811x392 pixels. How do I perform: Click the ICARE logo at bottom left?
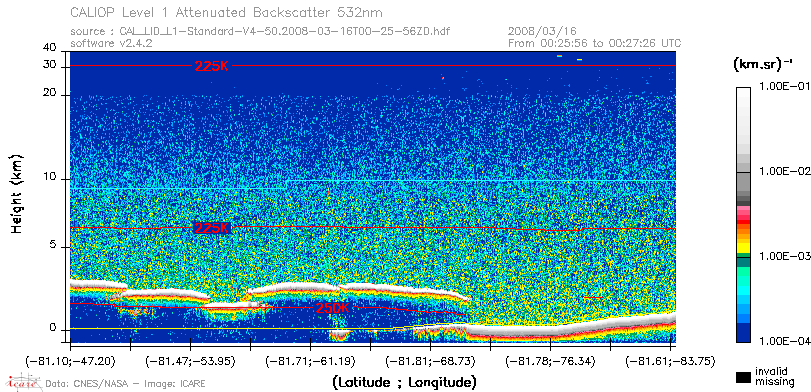[23, 382]
